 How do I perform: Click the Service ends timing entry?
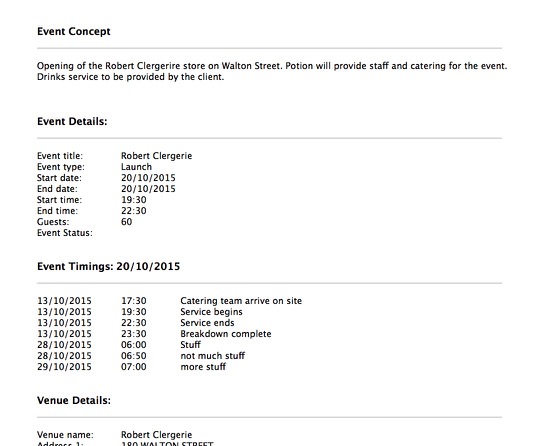click(207, 323)
